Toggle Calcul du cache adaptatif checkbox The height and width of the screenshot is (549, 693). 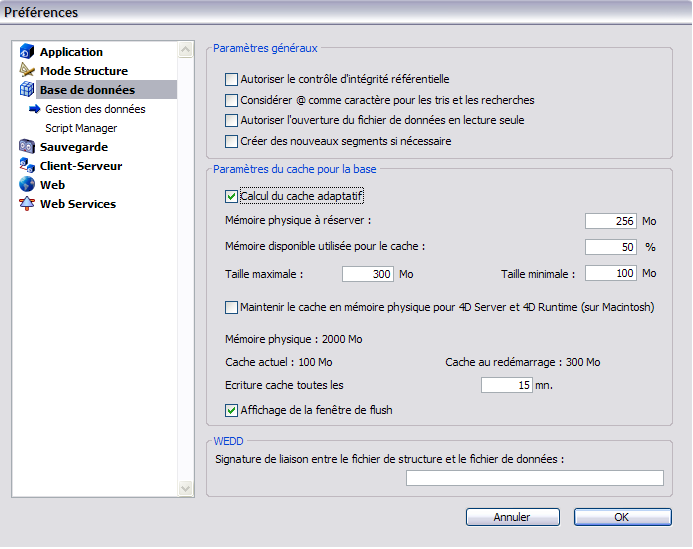(232, 197)
